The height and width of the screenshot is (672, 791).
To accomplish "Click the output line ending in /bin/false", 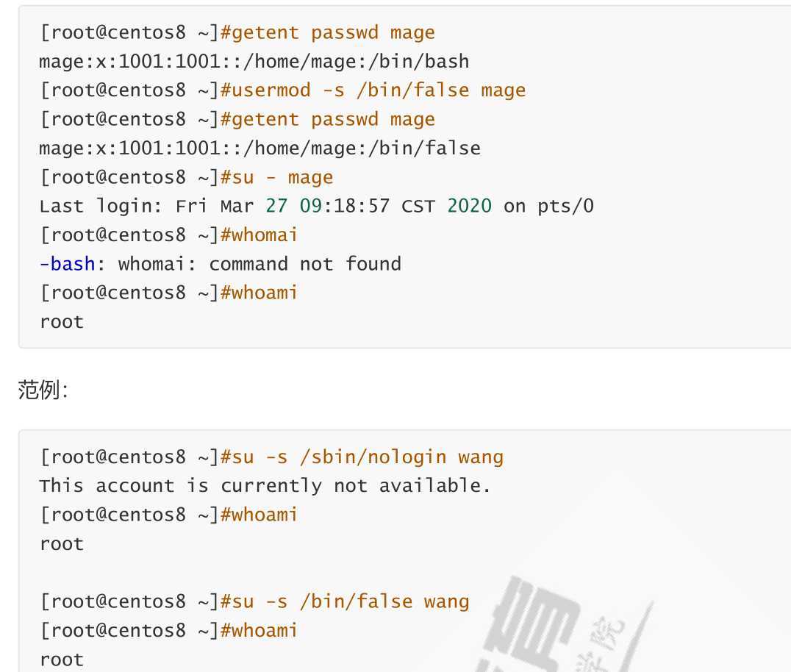I will [x=260, y=149].
